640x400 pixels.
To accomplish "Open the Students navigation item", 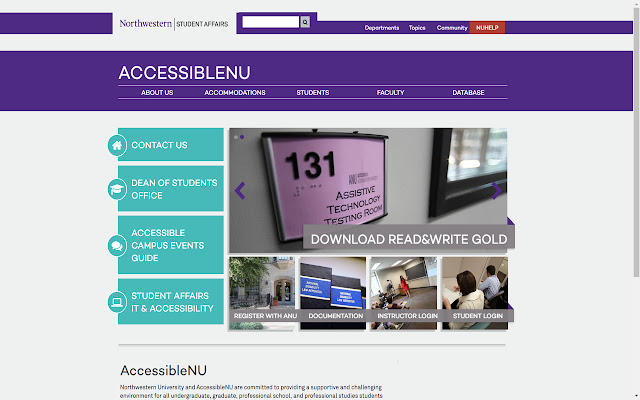I will (313, 93).
